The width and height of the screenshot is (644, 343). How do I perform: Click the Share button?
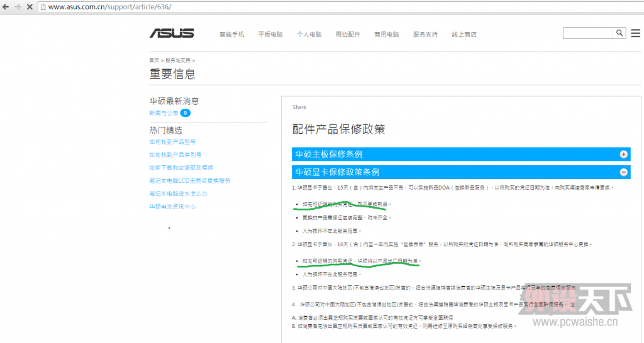(299, 107)
